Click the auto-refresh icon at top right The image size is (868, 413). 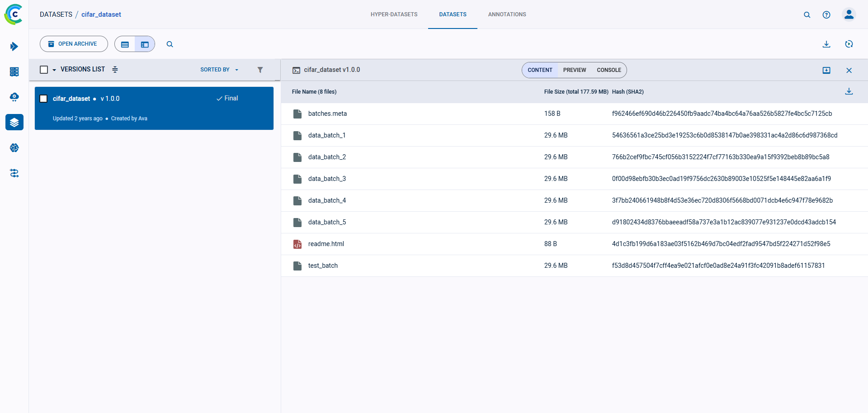[849, 44]
